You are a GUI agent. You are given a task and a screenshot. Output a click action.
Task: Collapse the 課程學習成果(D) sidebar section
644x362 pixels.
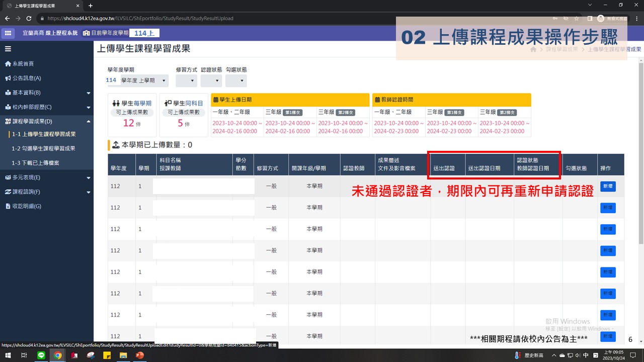coord(47,121)
